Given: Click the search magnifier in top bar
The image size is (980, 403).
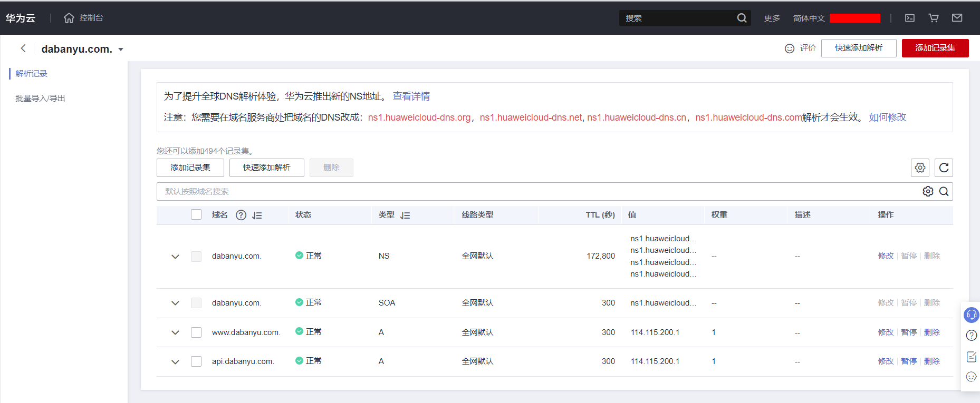Looking at the screenshot, I should (x=742, y=18).
